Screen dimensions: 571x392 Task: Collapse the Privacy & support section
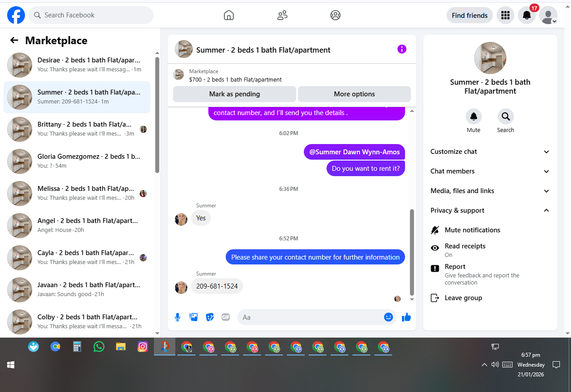click(x=490, y=210)
